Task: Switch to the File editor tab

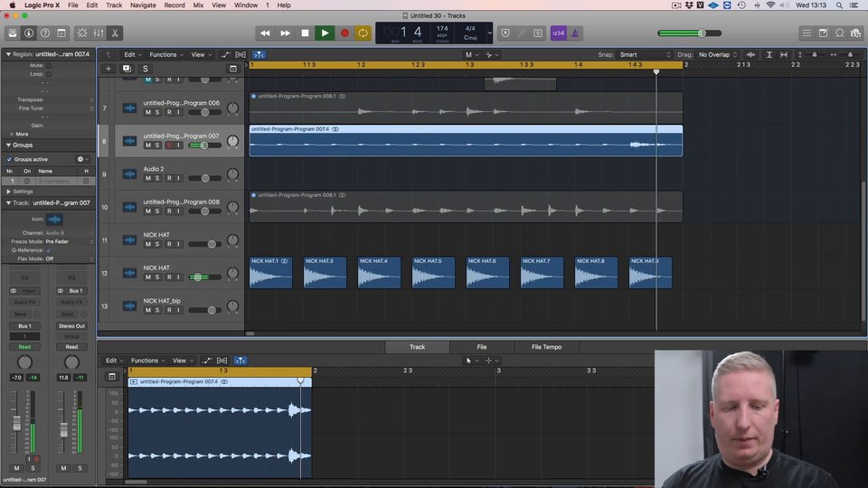Action: point(482,347)
